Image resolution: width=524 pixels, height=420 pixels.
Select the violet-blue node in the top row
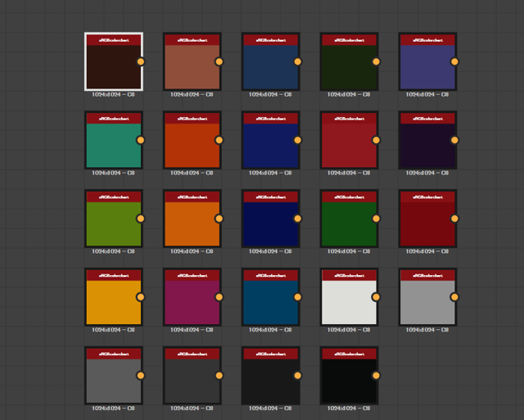point(427,67)
